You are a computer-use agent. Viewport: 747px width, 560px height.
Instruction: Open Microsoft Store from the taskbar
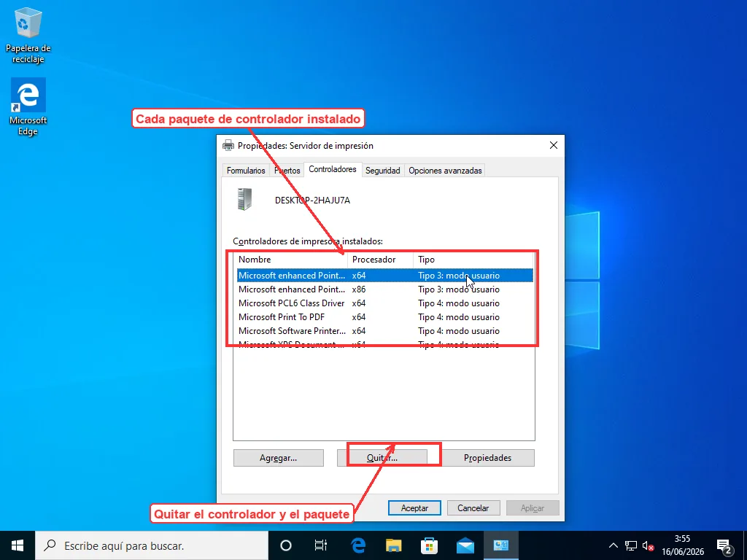pyautogui.click(x=429, y=545)
